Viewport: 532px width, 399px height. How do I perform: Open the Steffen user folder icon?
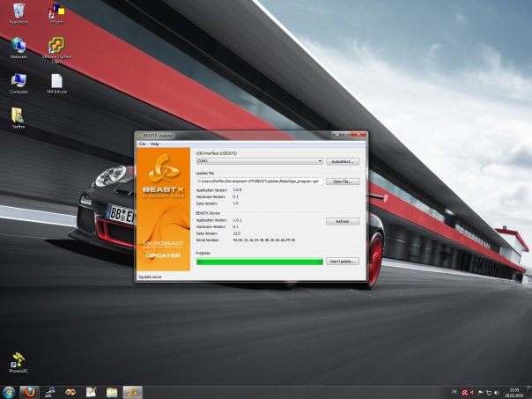pos(18,115)
